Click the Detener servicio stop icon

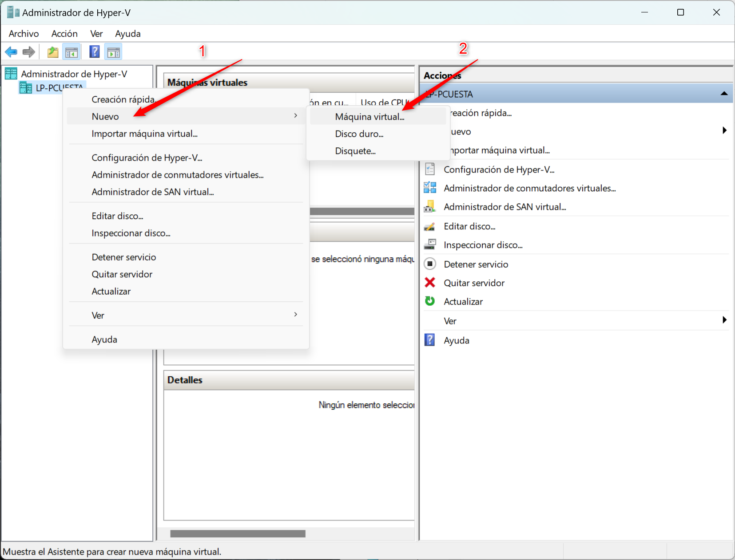coord(430,264)
